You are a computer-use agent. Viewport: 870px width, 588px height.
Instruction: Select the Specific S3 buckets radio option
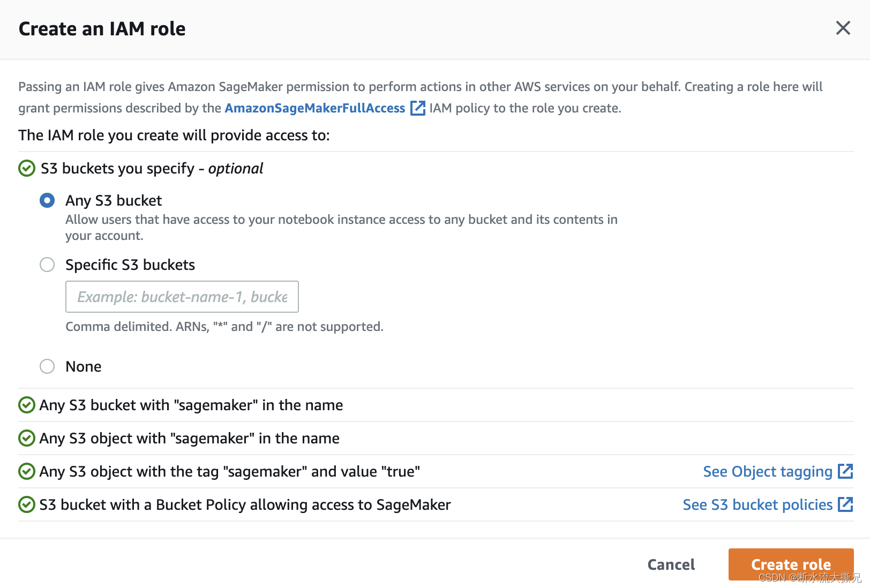tap(47, 265)
